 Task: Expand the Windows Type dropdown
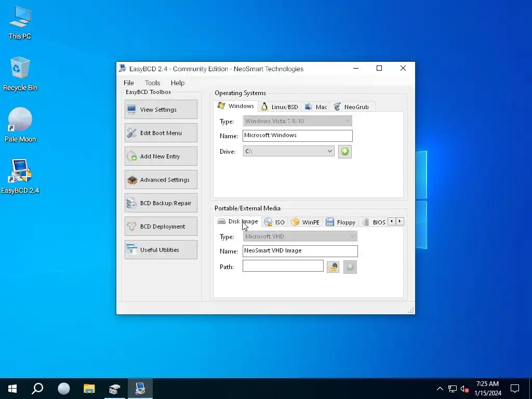297,121
